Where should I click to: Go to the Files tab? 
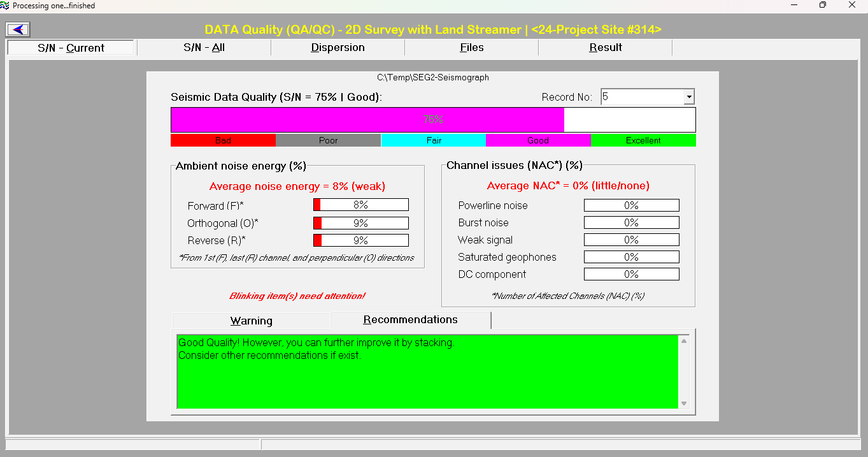click(x=471, y=48)
